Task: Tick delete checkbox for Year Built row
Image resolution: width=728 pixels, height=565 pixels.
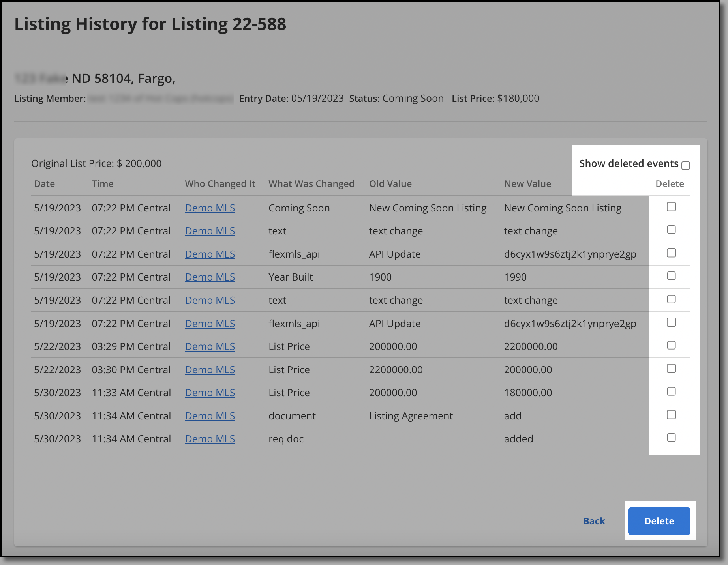Action: [671, 276]
